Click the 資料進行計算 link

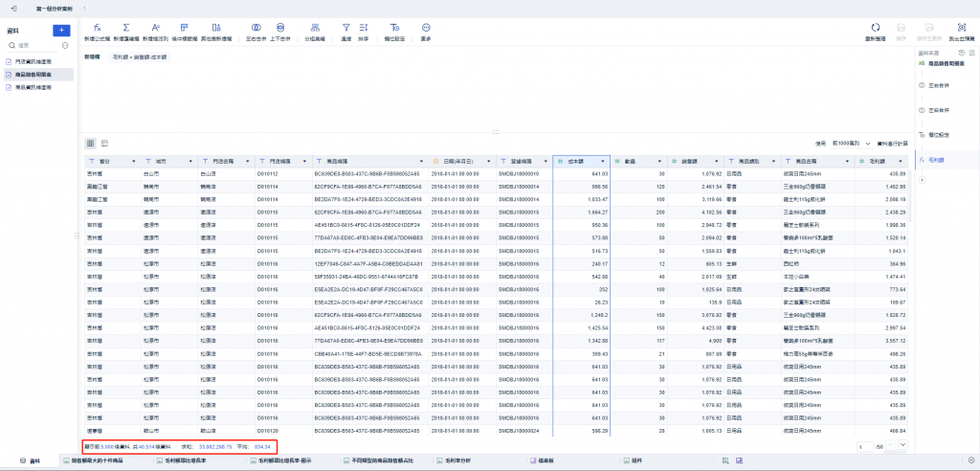[x=891, y=144]
